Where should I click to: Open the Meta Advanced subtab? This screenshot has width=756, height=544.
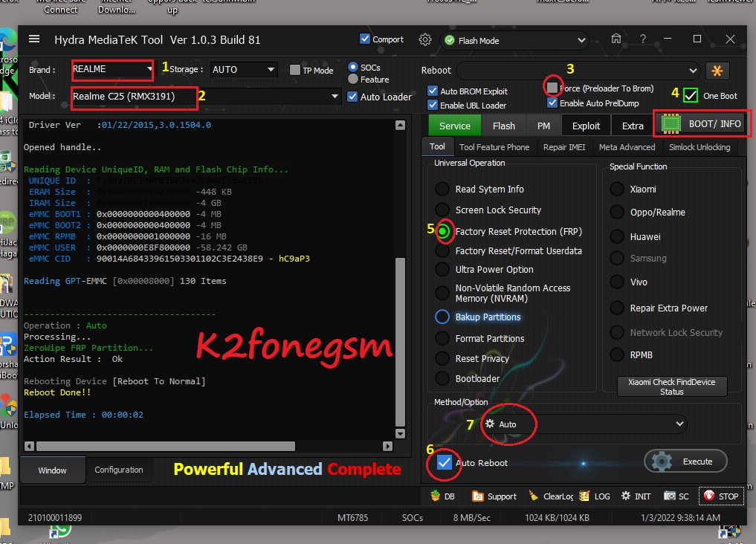tap(627, 147)
